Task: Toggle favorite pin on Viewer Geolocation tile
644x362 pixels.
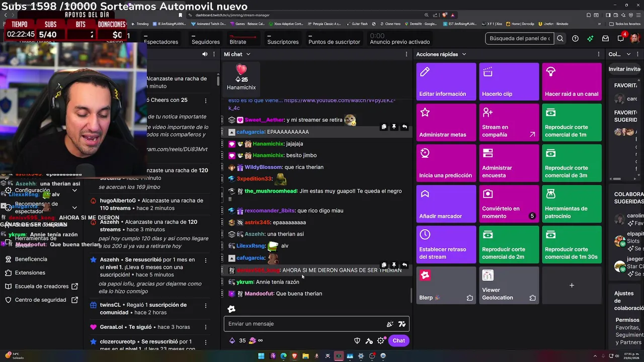Action: (x=532, y=298)
